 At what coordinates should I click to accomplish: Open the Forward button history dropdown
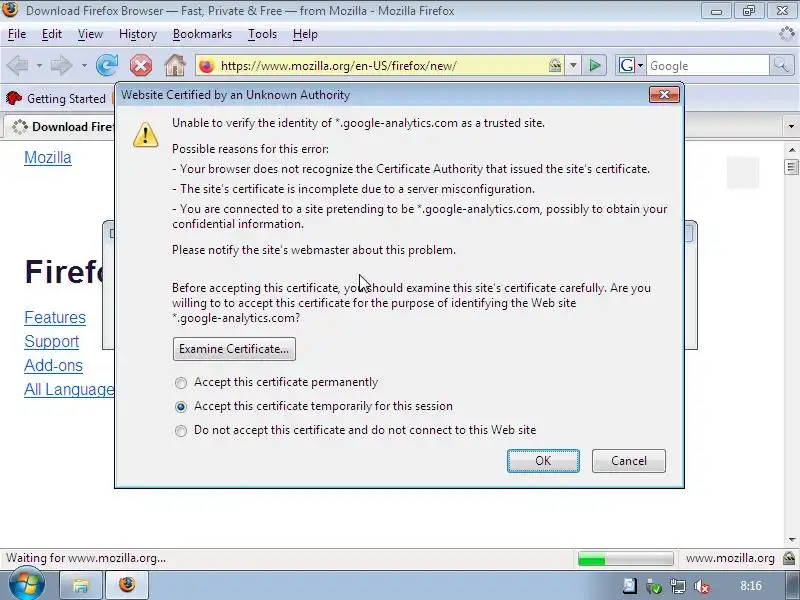84,65
